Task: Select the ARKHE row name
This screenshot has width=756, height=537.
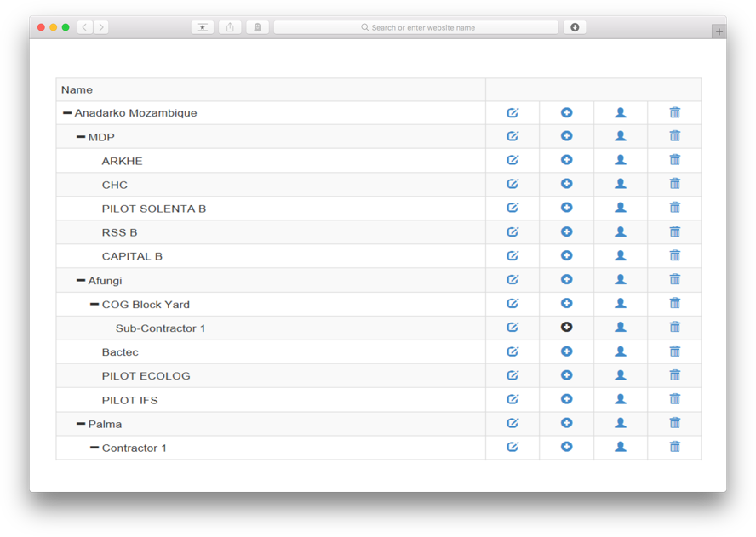Action: pos(122,161)
